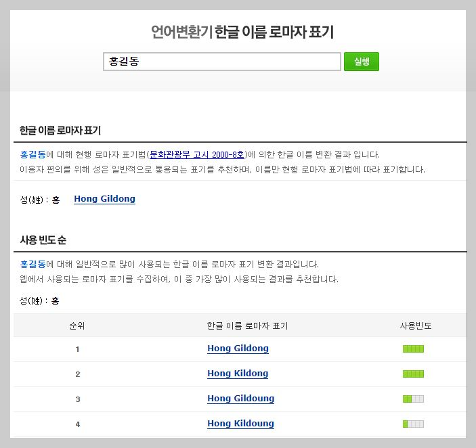Image resolution: width=476 pixels, height=448 pixels.
Task: Select the Hong Gildoung link in the rank 3 row
Action: (241, 399)
